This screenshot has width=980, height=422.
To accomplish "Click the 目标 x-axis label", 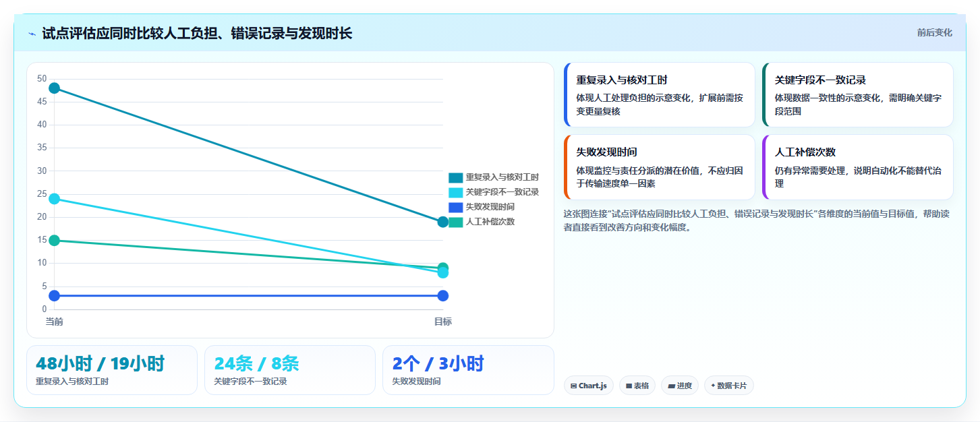I will (x=443, y=322).
